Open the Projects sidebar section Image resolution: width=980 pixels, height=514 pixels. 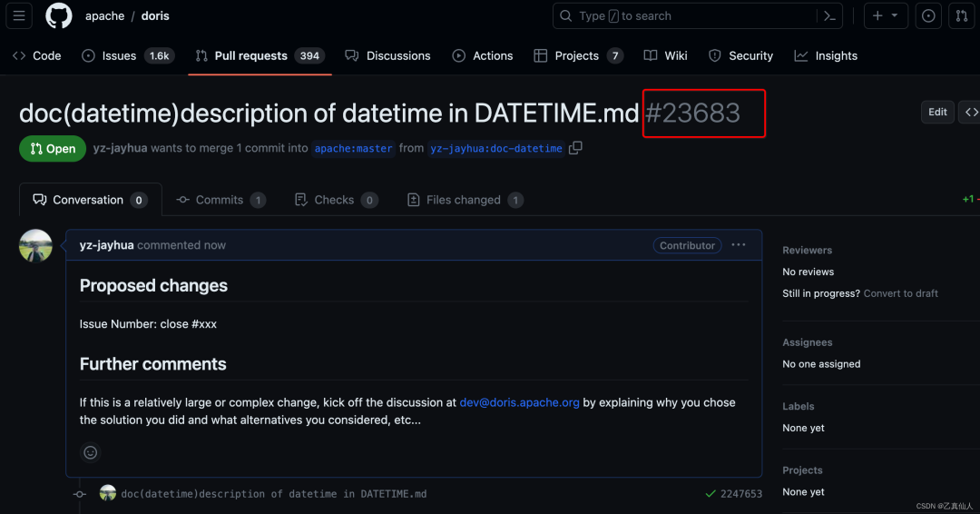click(x=802, y=470)
